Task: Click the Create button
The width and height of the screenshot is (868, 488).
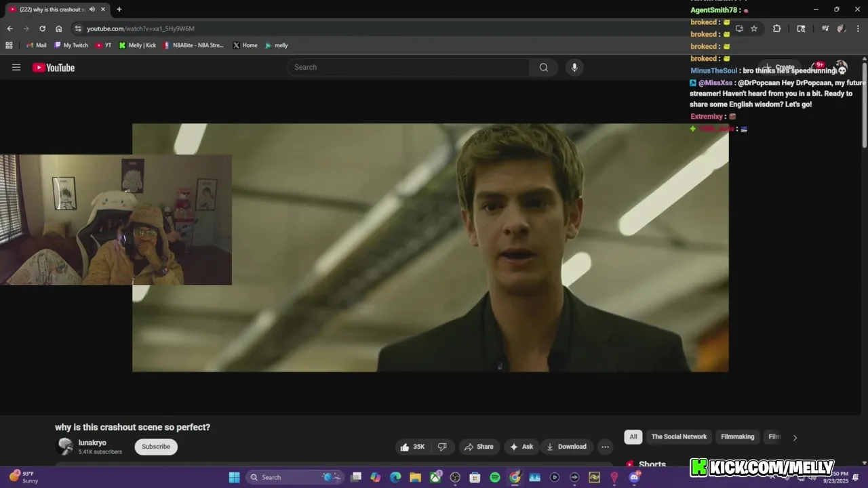Action: coord(780,67)
